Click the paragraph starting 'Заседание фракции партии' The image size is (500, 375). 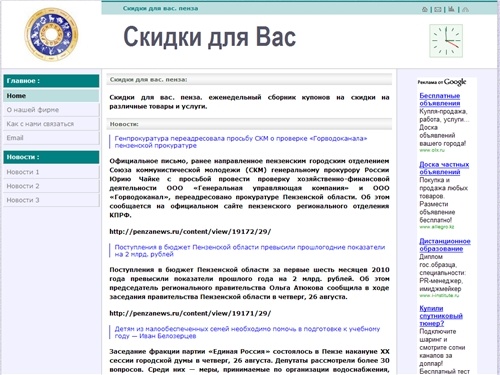[x=249, y=361]
